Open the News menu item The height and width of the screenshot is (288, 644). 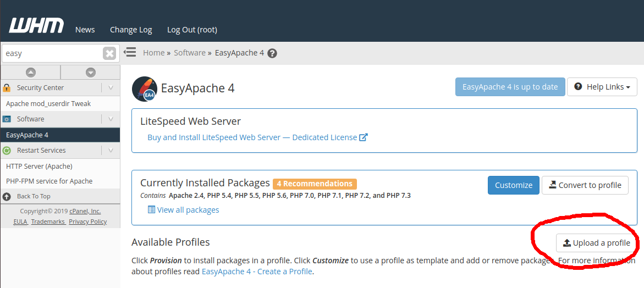(x=85, y=30)
